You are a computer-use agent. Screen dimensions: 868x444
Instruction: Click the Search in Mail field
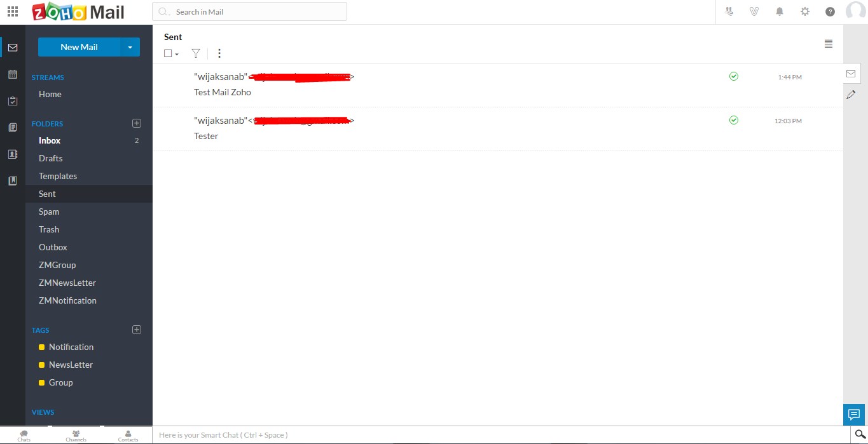click(x=254, y=11)
